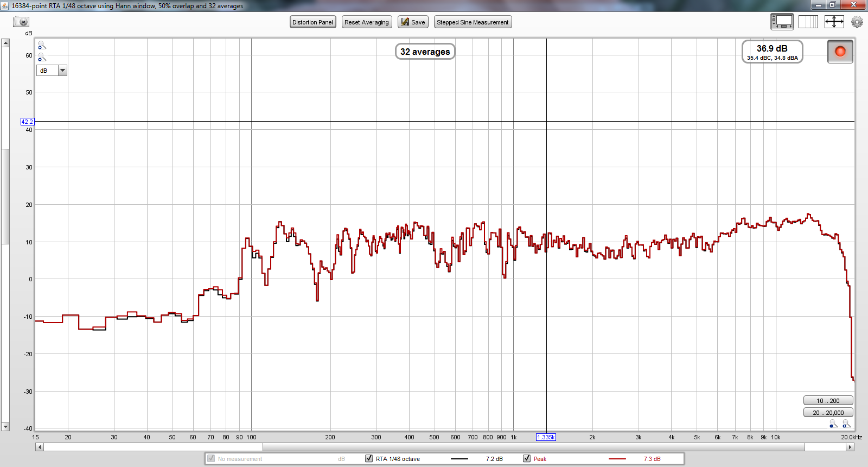Image resolution: width=868 pixels, height=467 pixels.
Task: Click the vertical scrollbar thumb
Action: point(5,196)
